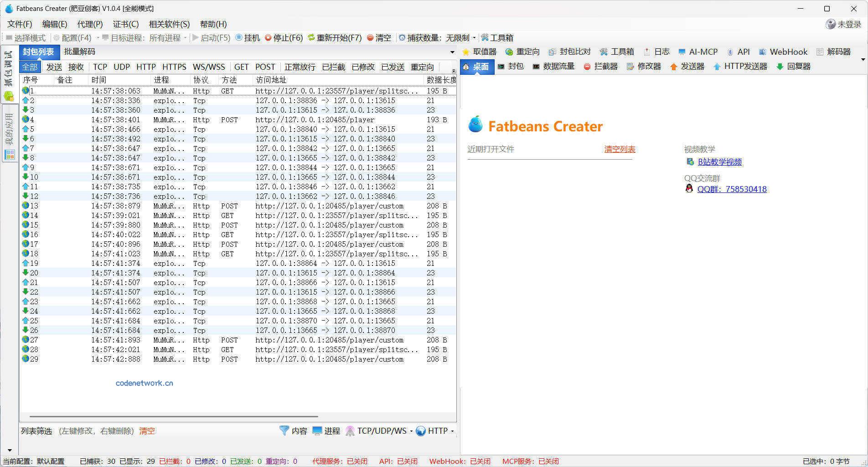Open the 回复器 tab

pos(793,67)
